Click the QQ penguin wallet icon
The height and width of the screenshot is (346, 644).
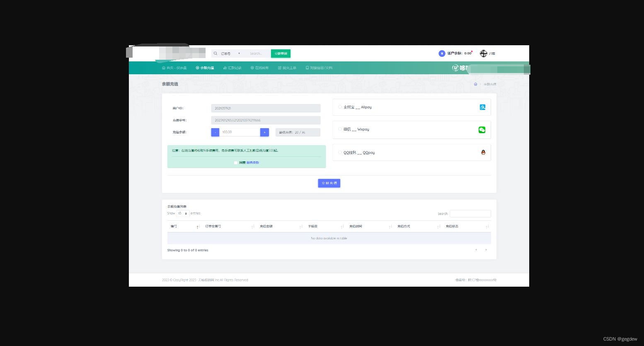(483, 152)
